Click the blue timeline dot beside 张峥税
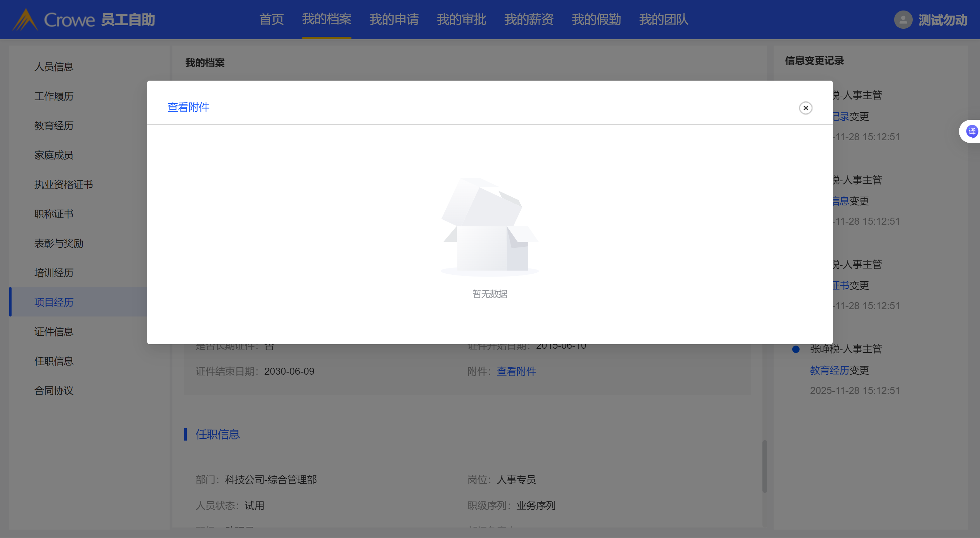The height and width of the screenshot is (538, 980). click(795, 349)
